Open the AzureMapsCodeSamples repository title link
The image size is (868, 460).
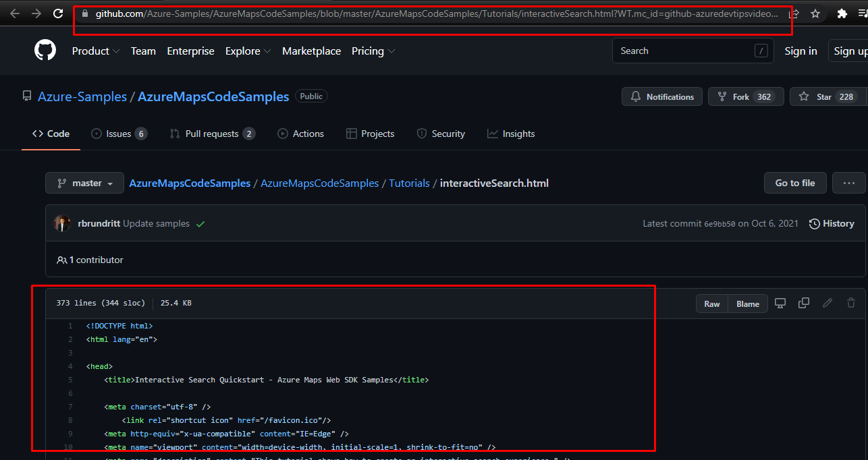tap(213, 96)
